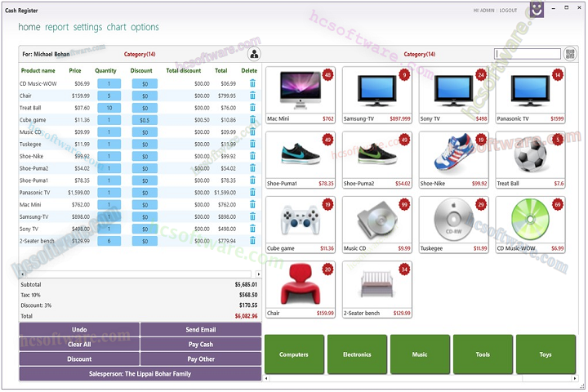This screenshot has height=392, width=588.
Task: Pick the 2-Seater bench product tile
Action: (x=376, y=290)
